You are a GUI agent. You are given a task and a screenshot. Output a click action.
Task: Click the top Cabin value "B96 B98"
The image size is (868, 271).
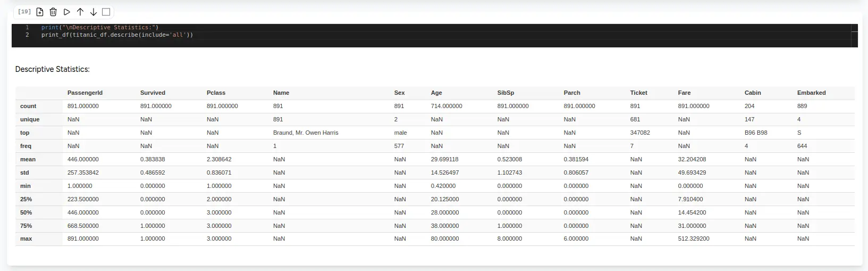[756, 133]
